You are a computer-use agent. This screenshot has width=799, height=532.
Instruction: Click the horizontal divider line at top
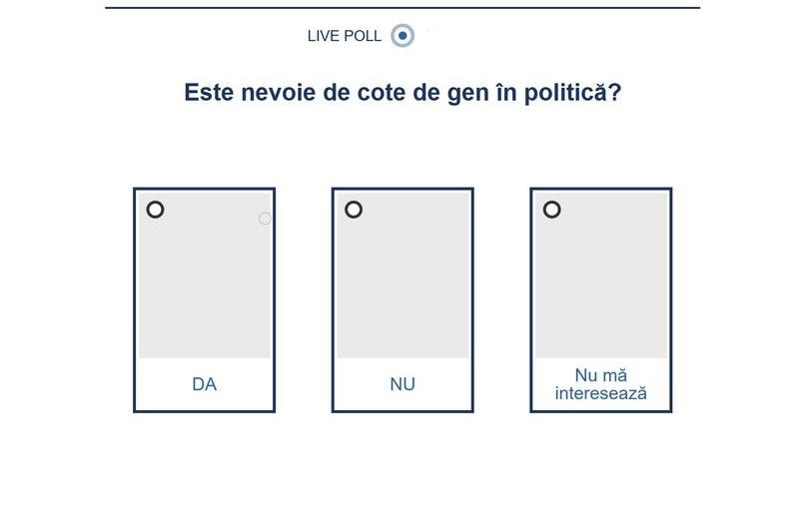click(x=402, y=8)
